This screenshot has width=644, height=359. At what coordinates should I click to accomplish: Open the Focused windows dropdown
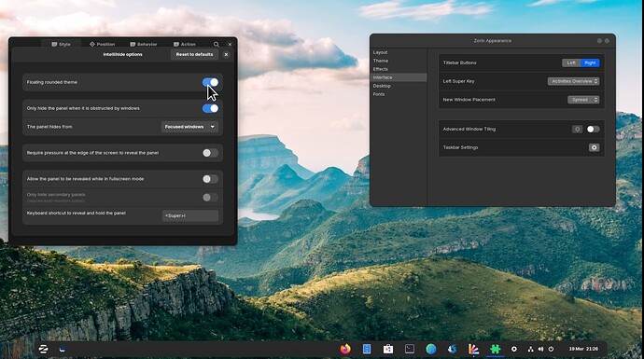[x=189, y=127]
